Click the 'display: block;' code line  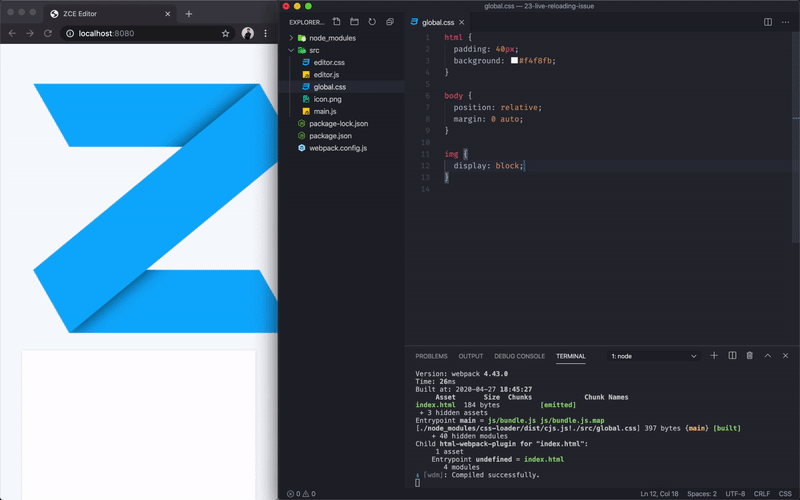(x=489, y=166)
